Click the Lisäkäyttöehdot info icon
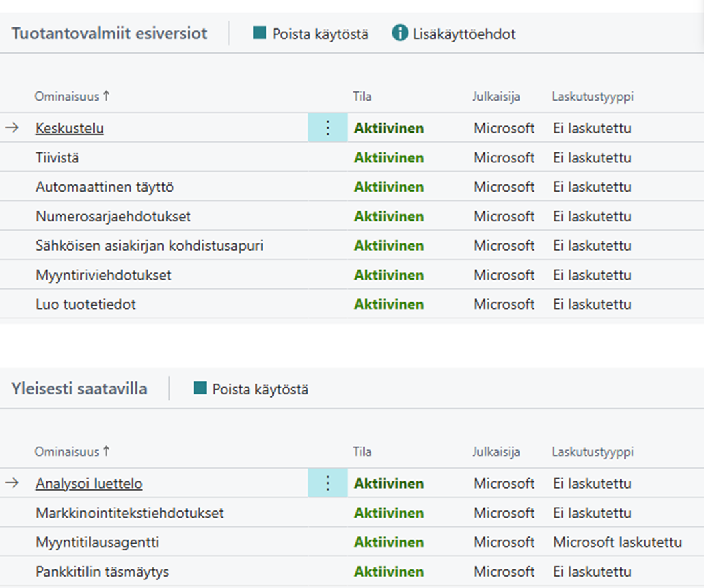This screenshot has width=704, height=588. pos(400,33)
